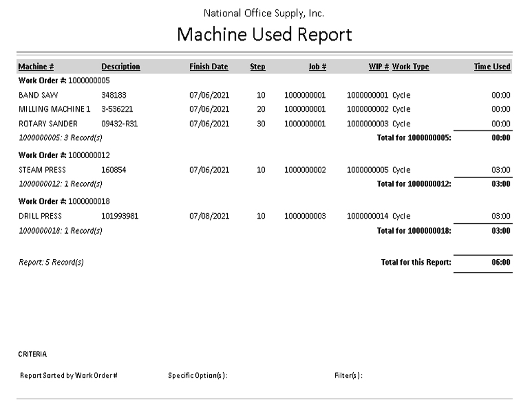Click the Work Order #: 1000000018 group heading
The image size is (532, 400).
(x=64, y=201)
